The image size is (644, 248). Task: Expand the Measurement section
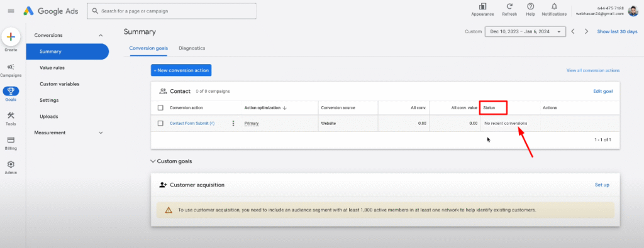(x=101, y=133)
